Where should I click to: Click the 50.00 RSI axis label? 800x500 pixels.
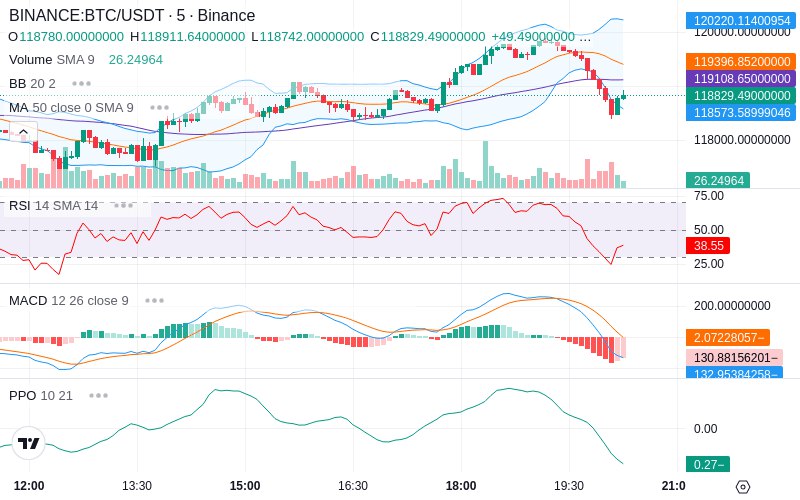pos(709,230)
